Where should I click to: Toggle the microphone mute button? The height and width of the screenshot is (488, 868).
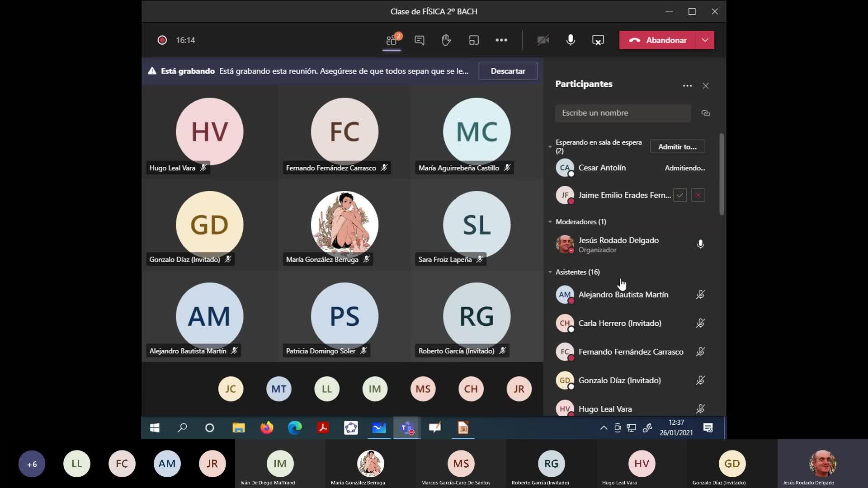(x=571, y=40)
